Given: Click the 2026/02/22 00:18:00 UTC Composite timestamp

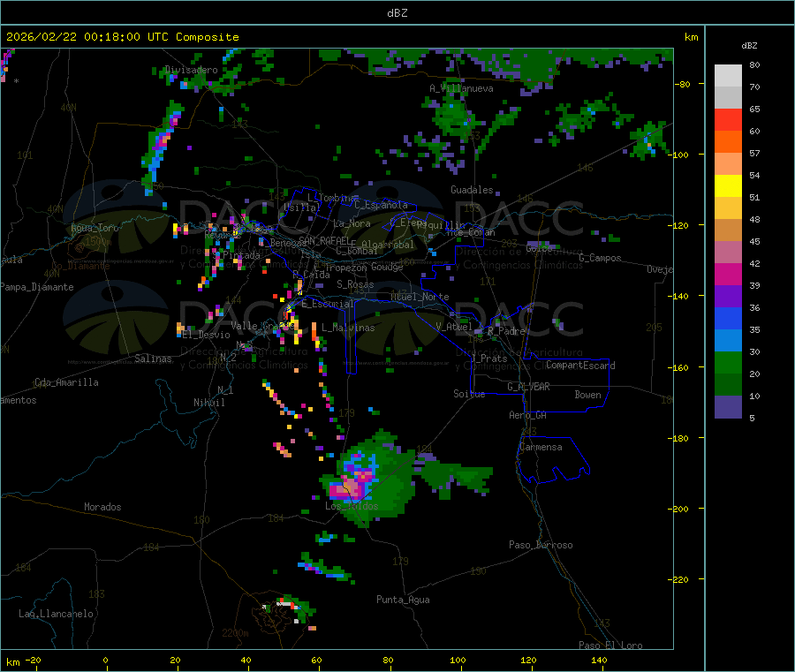Looking at the screenshot, I should point(122,37).
